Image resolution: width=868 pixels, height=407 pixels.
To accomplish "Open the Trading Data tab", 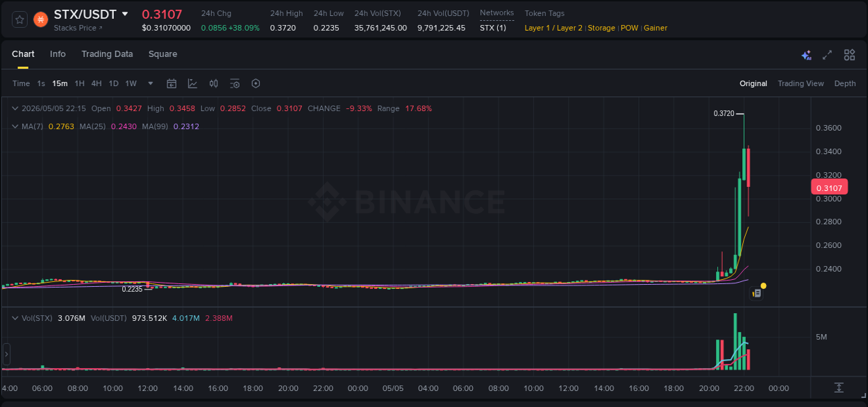I will click(x=107, y=54).
